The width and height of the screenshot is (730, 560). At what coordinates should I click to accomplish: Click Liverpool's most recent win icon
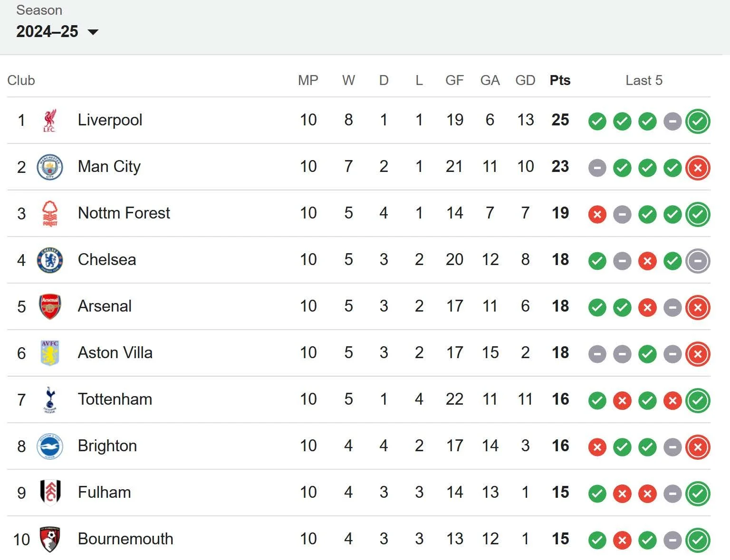(x=698, y=121)
